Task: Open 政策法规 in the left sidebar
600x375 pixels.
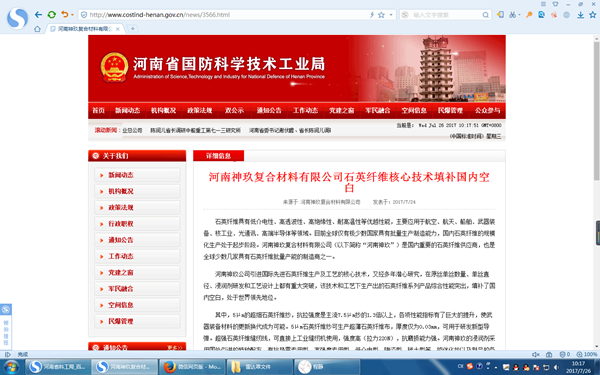Action: [x=137, y=207]
